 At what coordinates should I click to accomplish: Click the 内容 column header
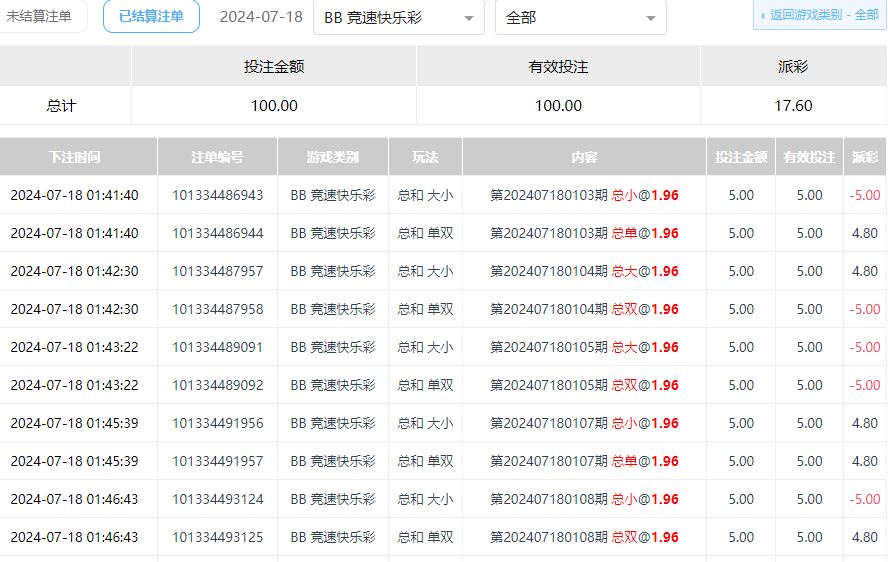[584, 157]
